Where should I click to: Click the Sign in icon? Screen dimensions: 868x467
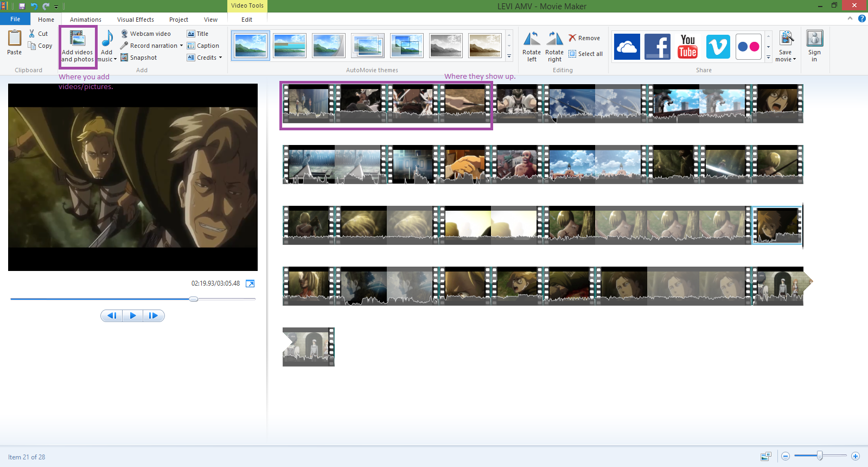814,38
